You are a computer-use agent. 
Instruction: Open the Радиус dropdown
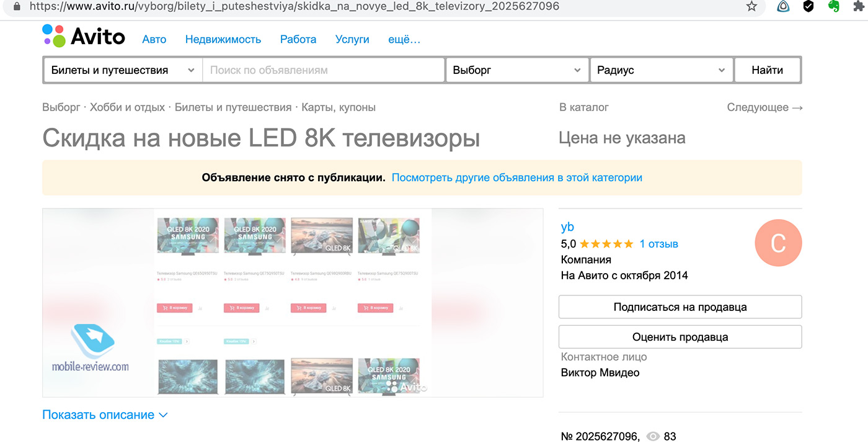pos(662,70)
